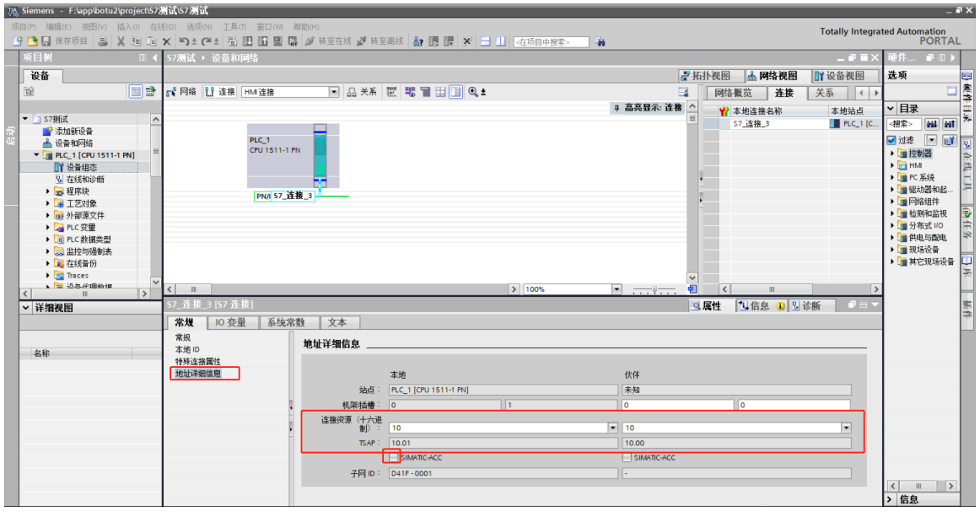
Task: Delete selection with the X toolbar icon
Action: click(166, 41)
